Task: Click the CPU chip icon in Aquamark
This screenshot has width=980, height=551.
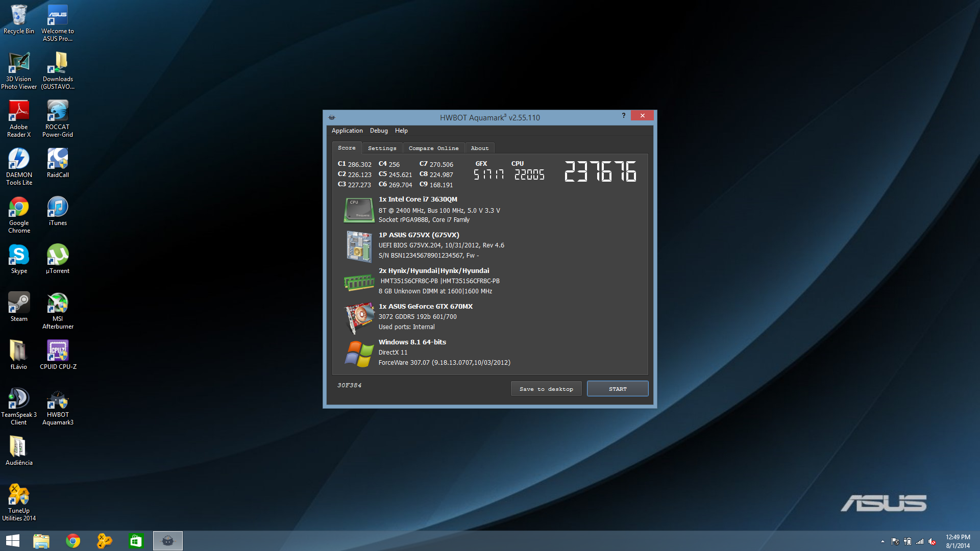Action: (359, 210)
